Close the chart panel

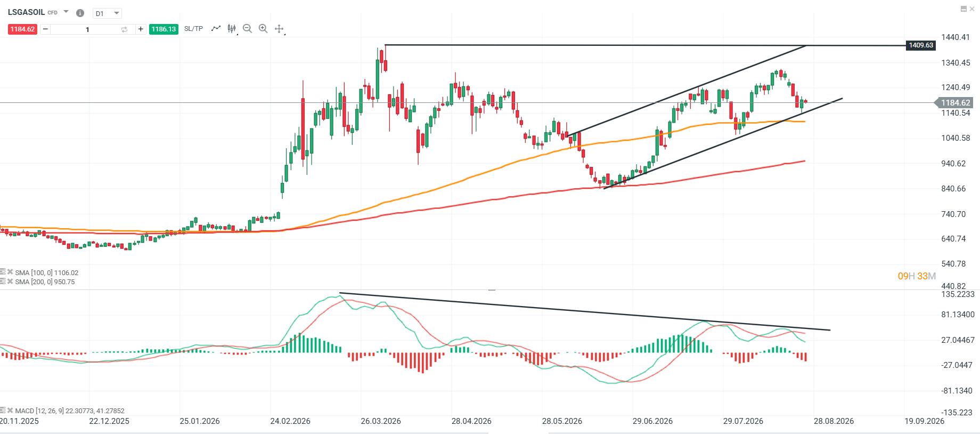click(x=972, y=9)
